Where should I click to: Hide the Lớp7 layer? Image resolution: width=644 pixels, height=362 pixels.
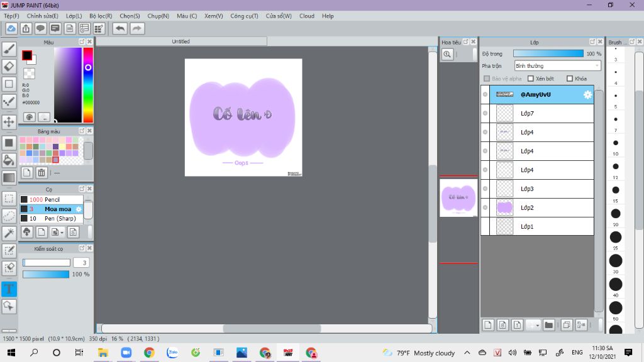485,113
